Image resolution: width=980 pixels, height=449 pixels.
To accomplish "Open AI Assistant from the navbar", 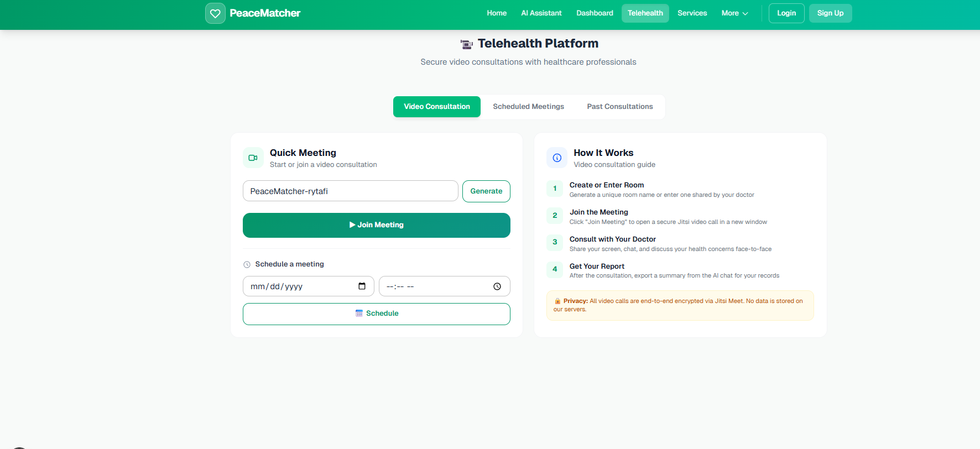I will coord(541,13).
